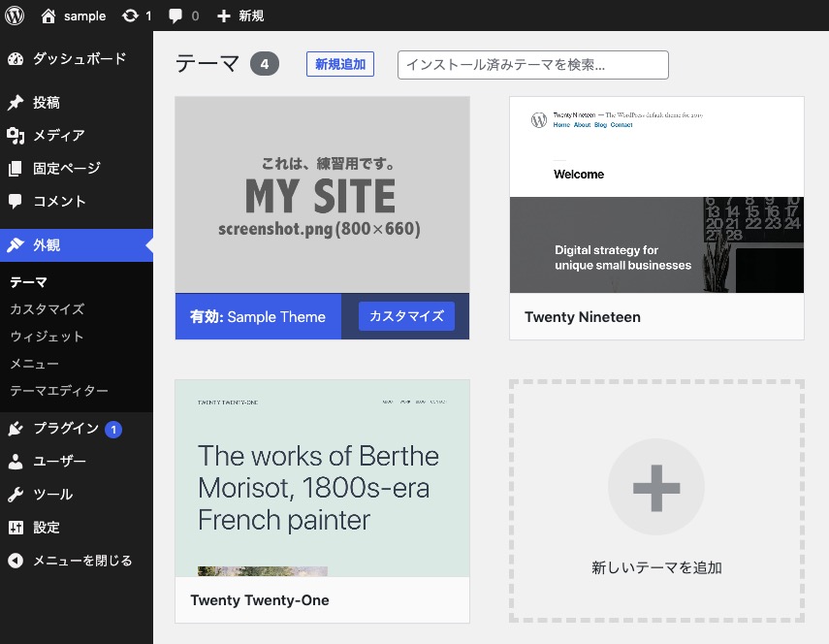Click the テーマ page heading
Screen dimensions: 829x644
tap(207, 64)
